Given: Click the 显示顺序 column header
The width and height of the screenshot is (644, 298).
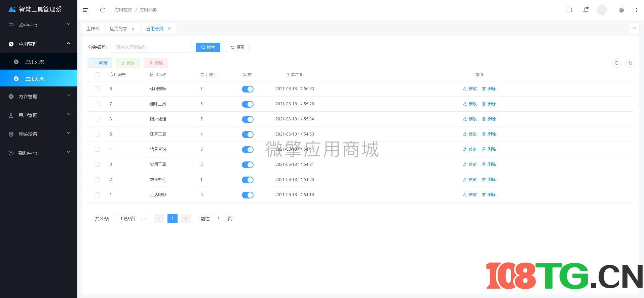Looking at the screenshot, I should (209, 75).
